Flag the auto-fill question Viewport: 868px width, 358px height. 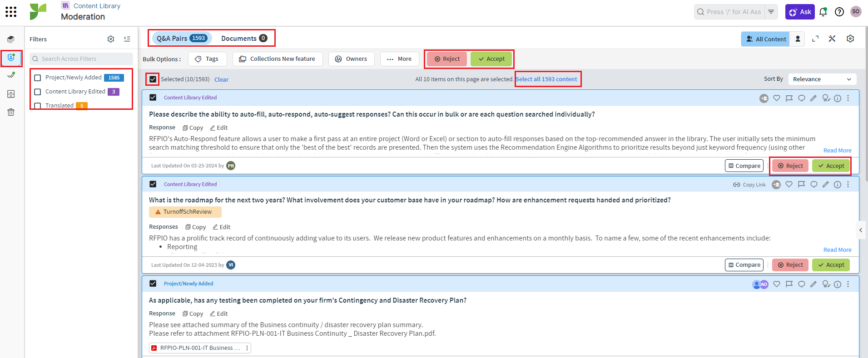(x=789, y=98)
